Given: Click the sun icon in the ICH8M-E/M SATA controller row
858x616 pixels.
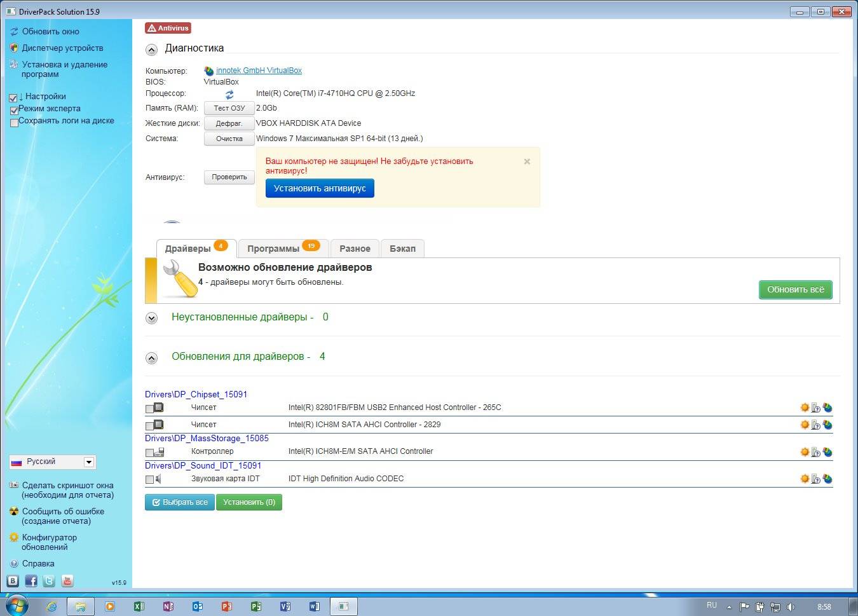Looking at the screenshot, I should (805, 452).
